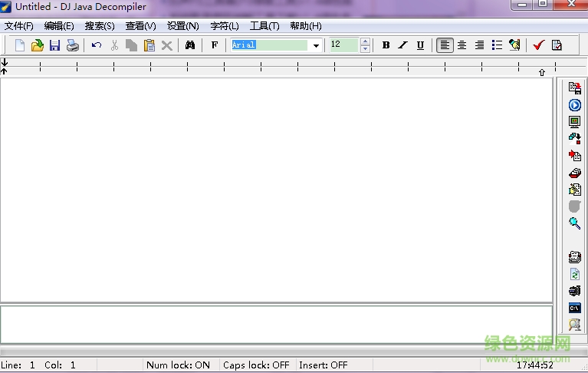Save the document with the floppy icon
Viewport: 588px width, 373px height.
(54, 45)
